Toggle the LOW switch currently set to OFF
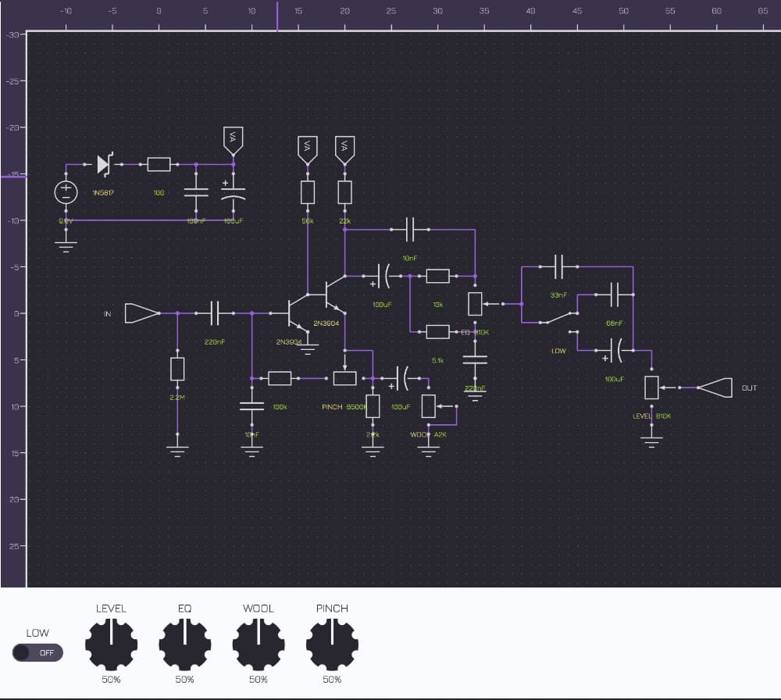The height and width of the screenshot is (700, 781). coord(37,652)
